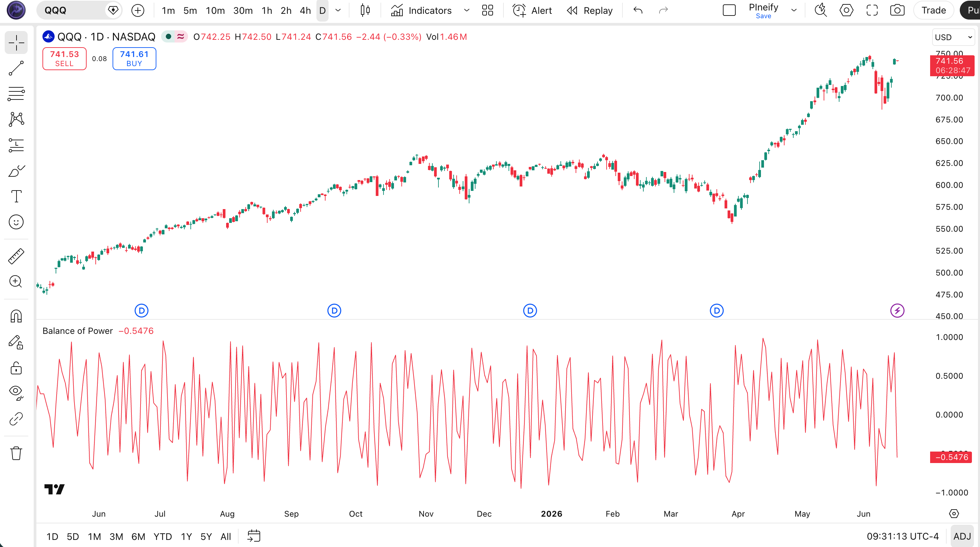Delete drawings with the trash icon
The height and width of the screenshot is (547, 980).
16,453
